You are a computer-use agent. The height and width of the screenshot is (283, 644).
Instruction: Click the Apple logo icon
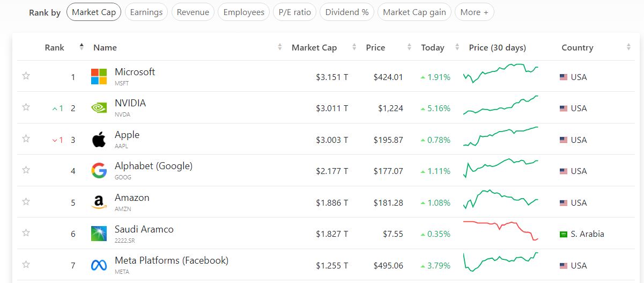pyautogui.click(x=99, y=140)
